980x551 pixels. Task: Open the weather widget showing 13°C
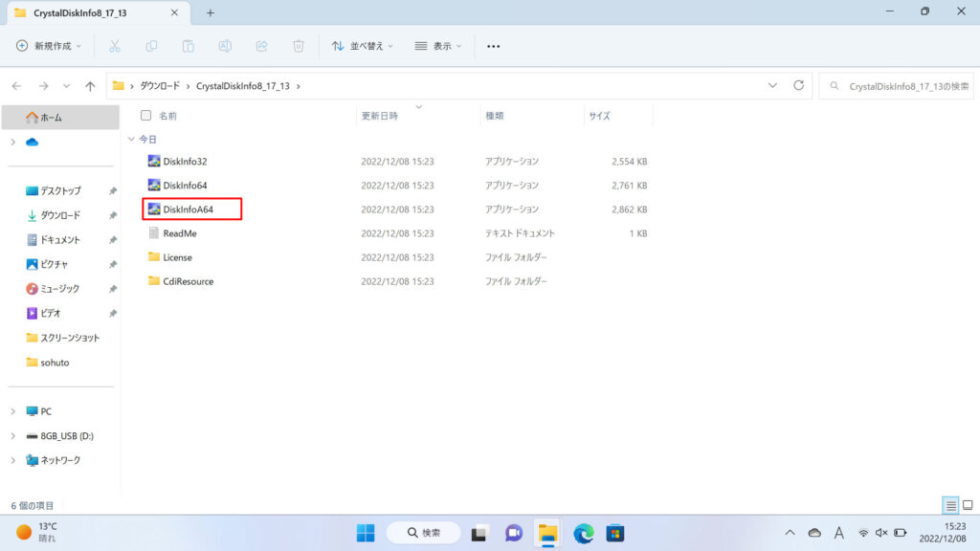(37, 532)
